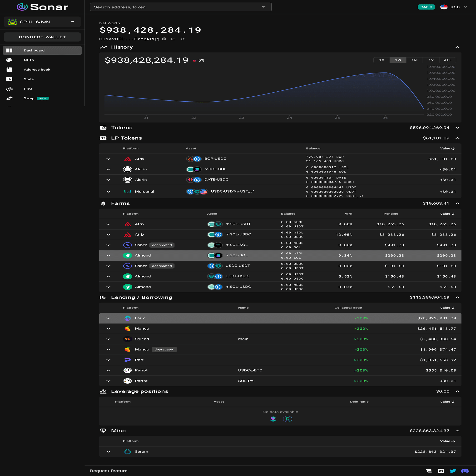The width and height of the screenshot is (476, 476).
Task: Switch chart range to 1M
Action: tap(414, 60)
